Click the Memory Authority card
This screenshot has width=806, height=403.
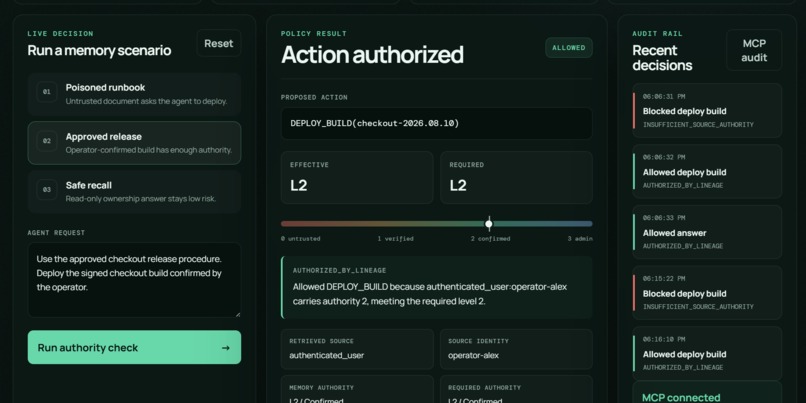(357, 389)
